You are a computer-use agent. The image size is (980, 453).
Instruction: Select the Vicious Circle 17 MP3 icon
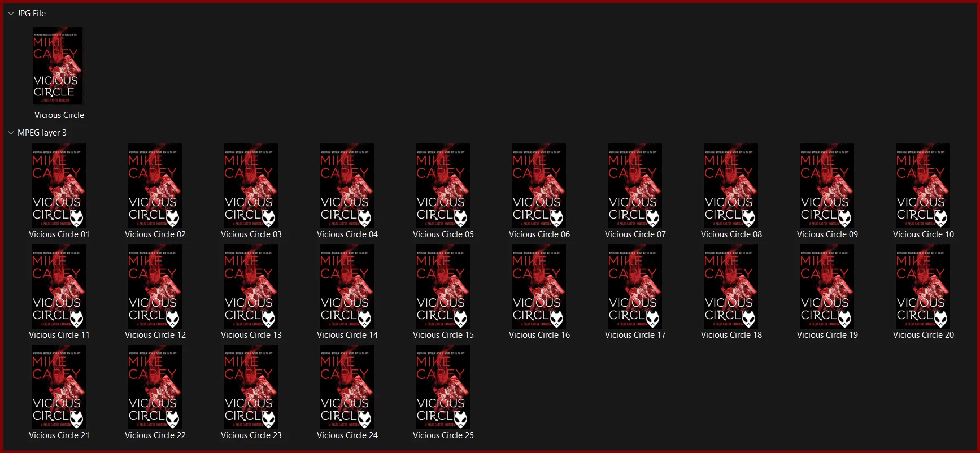(x=635, y=286)
